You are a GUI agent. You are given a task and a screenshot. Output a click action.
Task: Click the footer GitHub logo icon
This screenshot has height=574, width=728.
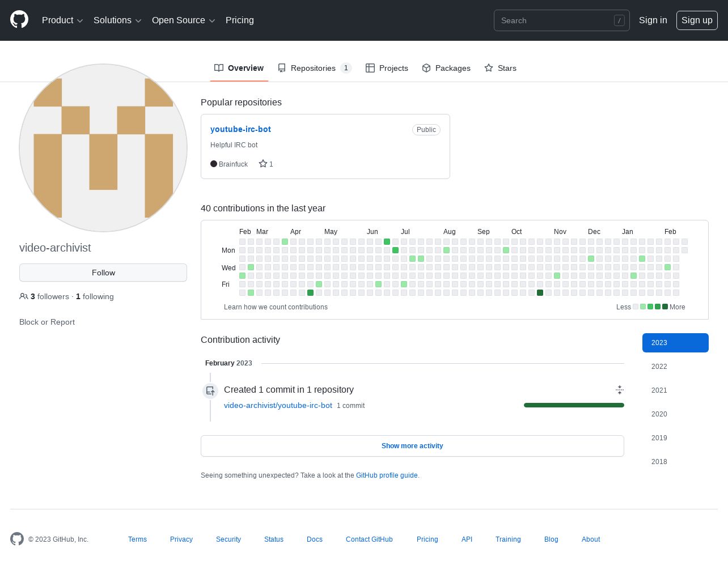pos(17,539)
